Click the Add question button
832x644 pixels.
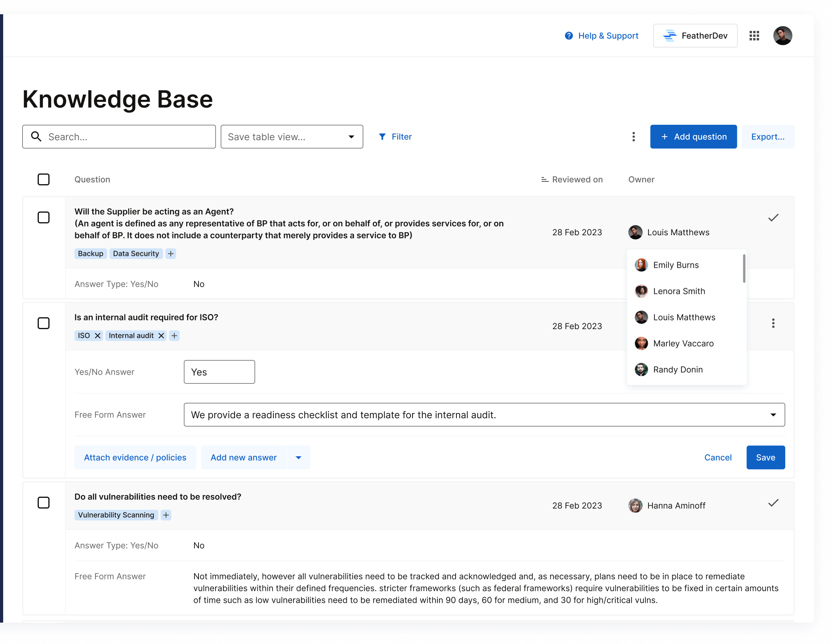[693, 137]
